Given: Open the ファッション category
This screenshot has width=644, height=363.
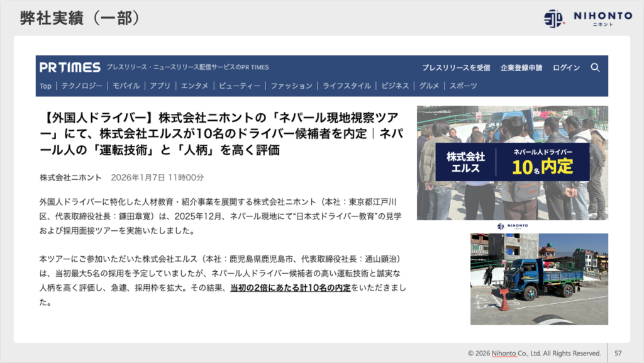Looking at the screenshot, I should (x=291, y=86).
